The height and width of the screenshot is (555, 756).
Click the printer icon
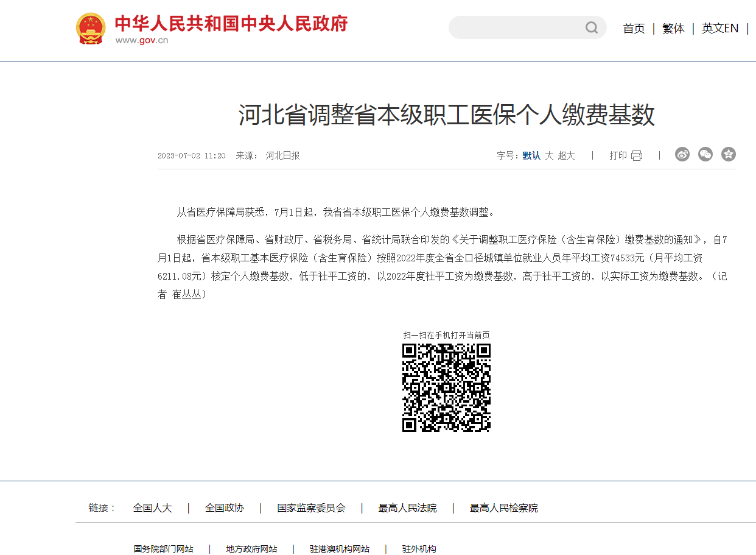click(637, 156)
